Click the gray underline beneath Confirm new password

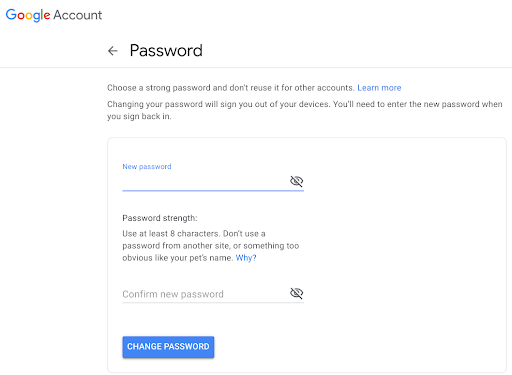tap(213, 303)
